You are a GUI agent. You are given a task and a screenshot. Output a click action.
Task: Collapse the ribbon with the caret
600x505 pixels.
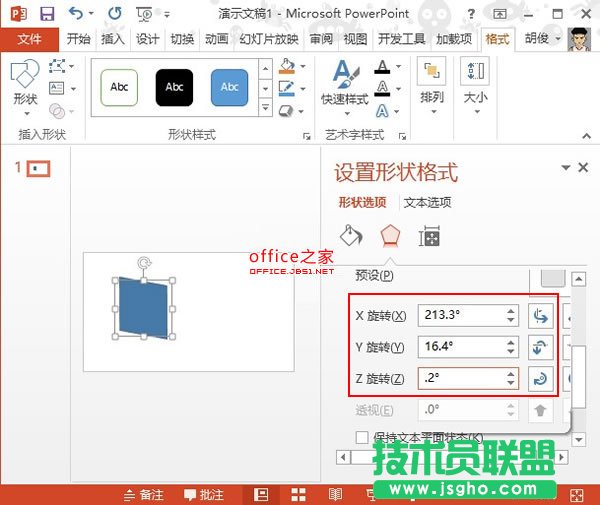click(586, 136)
